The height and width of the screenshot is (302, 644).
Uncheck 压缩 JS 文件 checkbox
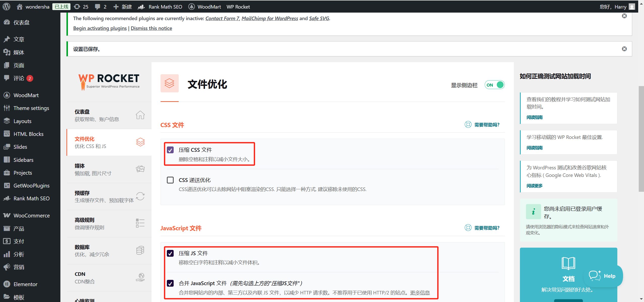[x=170, y=253]
